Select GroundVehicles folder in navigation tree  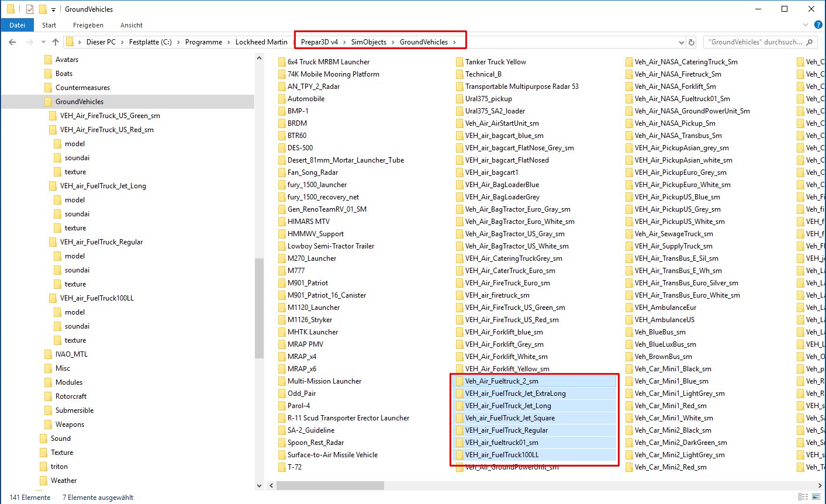click(80, 102)
